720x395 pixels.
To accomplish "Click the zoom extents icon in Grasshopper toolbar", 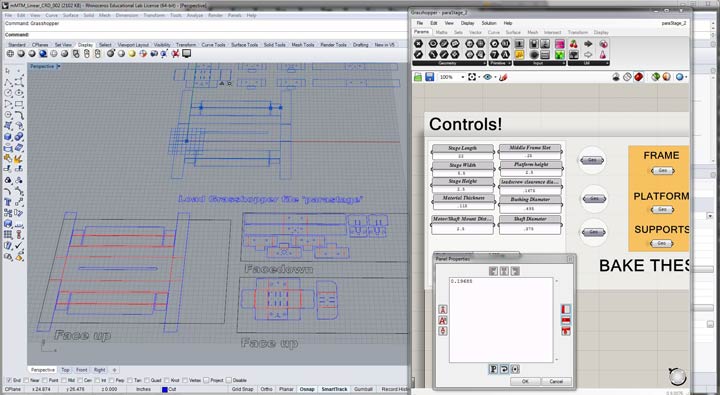I will click(472, 77).
